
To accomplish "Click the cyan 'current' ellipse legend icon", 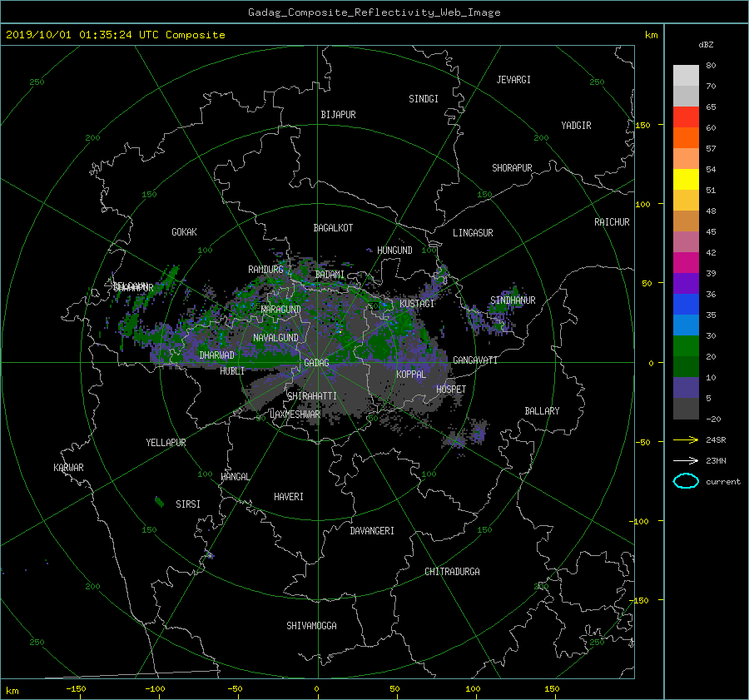I will (x=686, y=481).
